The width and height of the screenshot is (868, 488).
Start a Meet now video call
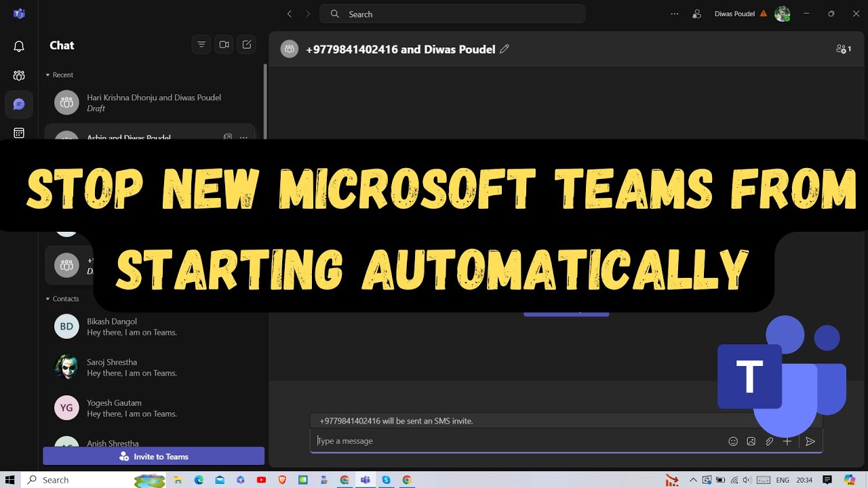click(224, 45)
